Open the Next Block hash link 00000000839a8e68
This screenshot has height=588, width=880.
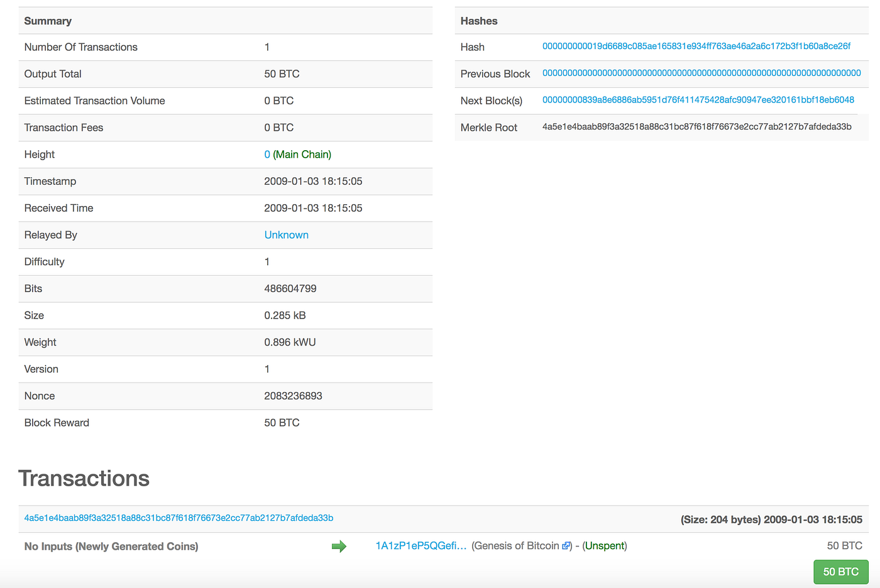pos(698,100)
